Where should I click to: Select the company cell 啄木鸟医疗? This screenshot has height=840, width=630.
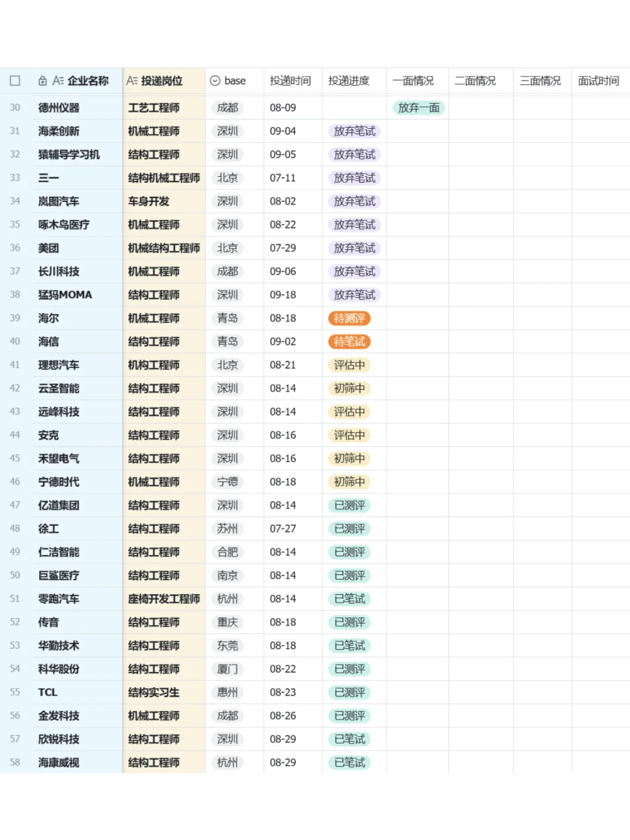[x=77, y=225]
